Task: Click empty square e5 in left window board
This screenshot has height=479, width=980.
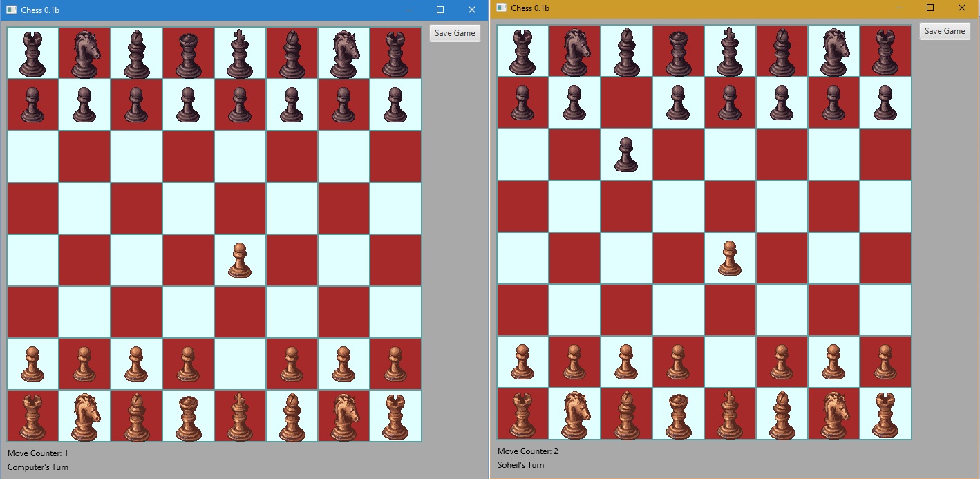Action: [240, 209]
